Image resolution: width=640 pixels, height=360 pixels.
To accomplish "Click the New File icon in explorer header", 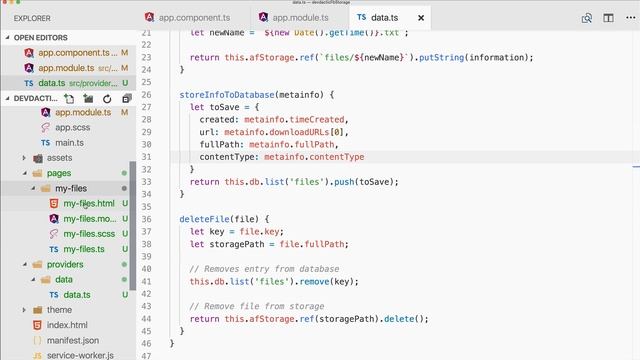I will 69,98.
